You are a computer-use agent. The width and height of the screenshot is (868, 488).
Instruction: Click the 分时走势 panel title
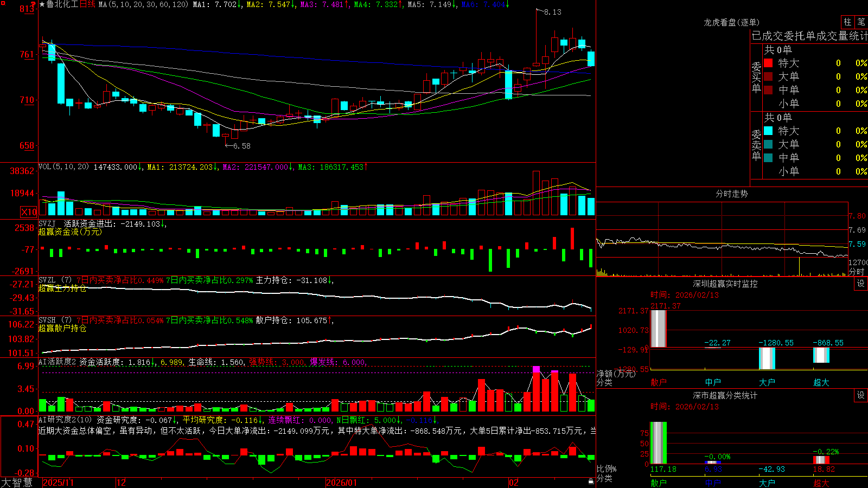(x=731, y=194)
